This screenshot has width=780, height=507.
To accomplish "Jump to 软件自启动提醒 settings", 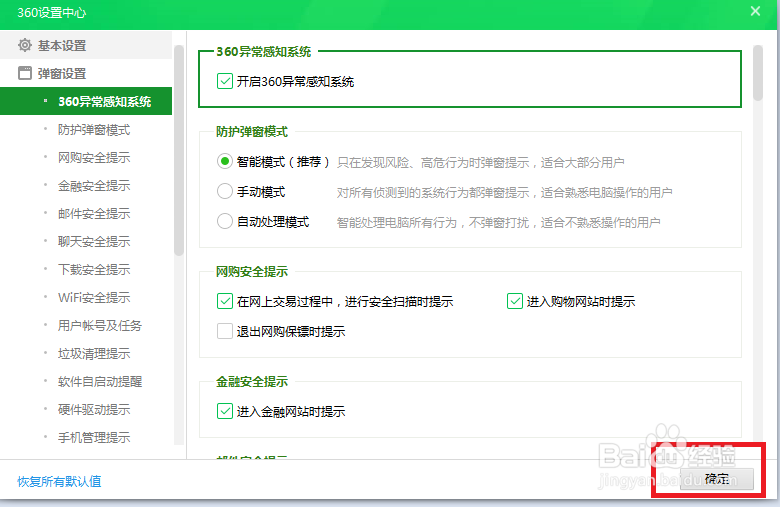I will coord(99,381).
